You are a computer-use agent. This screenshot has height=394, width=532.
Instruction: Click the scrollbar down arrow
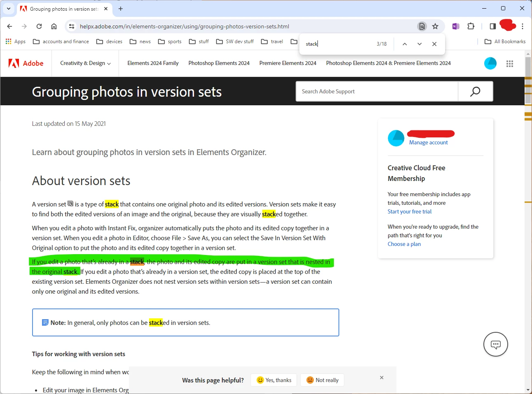click(x=528, y=390)
